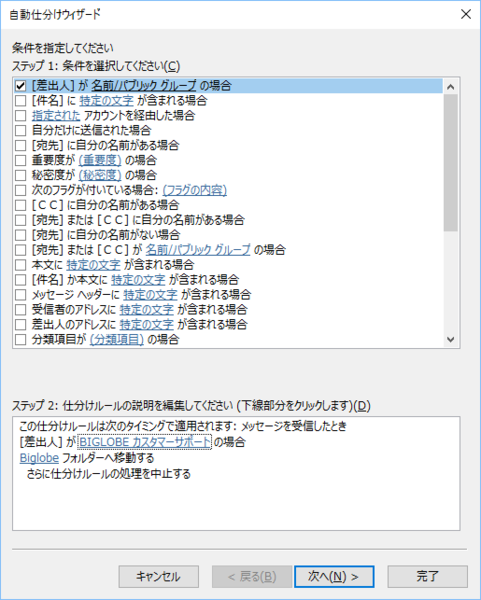
Task: Click the さらに仕分けルールの処理を中止する text
Action: tap(108, 474)
